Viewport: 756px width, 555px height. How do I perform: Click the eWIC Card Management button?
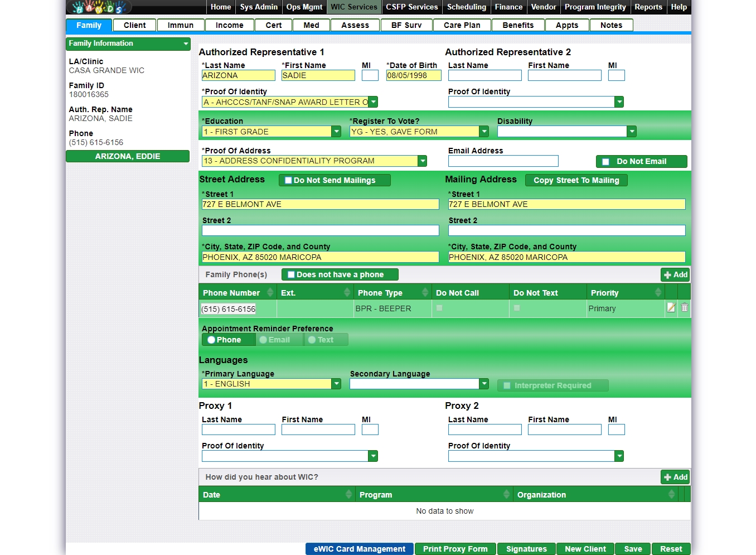(359, 549)
